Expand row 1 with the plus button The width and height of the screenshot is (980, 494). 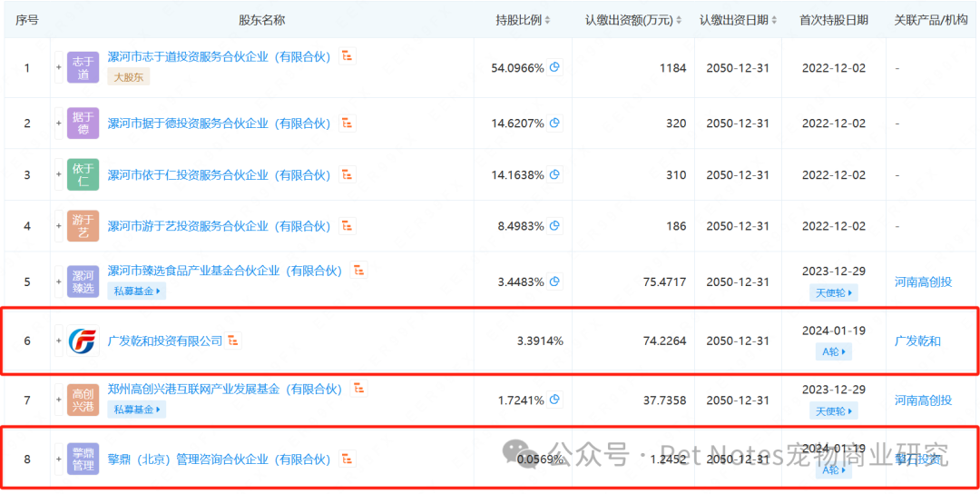pyautogui.click(x=59, y=67)
